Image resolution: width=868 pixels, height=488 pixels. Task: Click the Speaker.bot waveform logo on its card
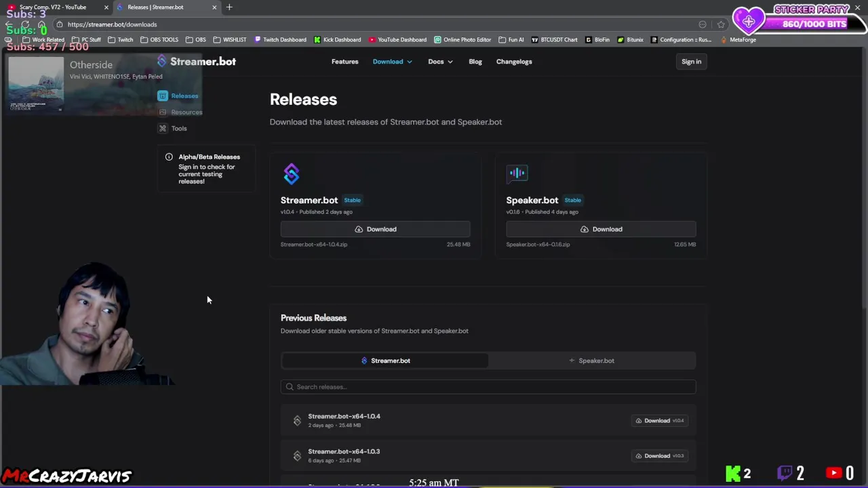(517, 174)
